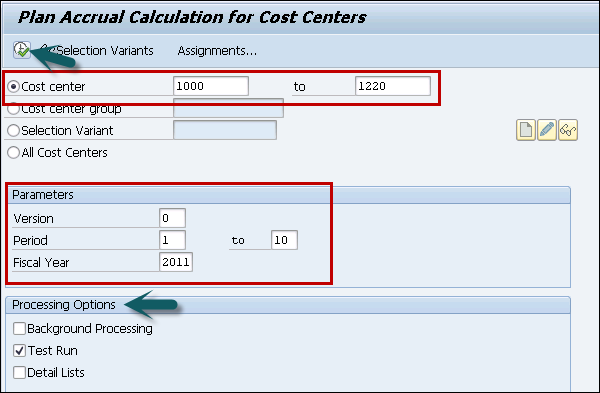
Task: Click the Cost center to field 1220
Action: [393, 86]
